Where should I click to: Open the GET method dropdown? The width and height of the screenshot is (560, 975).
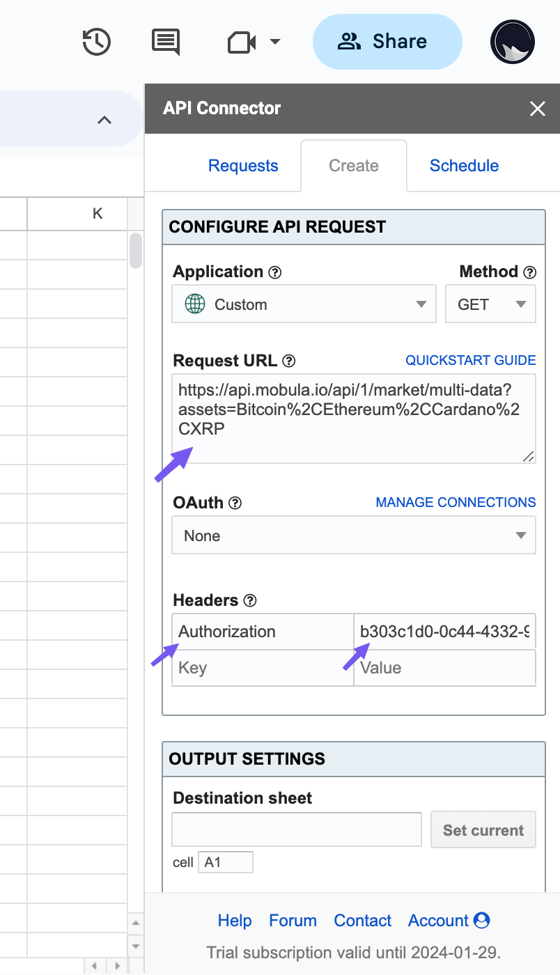(x=490, y=304)
